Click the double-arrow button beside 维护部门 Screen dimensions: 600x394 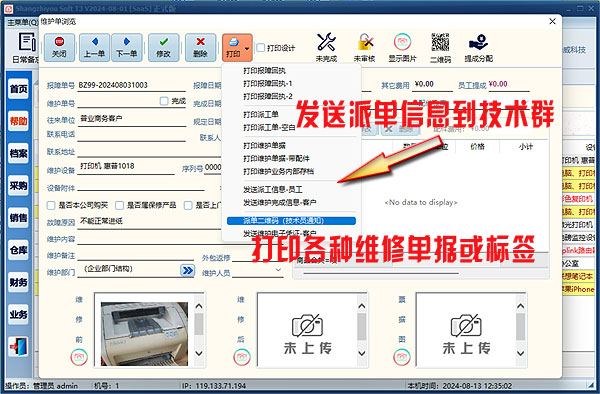point(187,270)
